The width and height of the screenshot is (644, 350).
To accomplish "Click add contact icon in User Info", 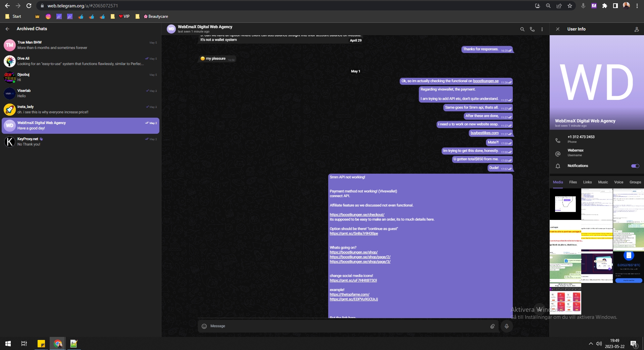I will (x=636, y=29).
